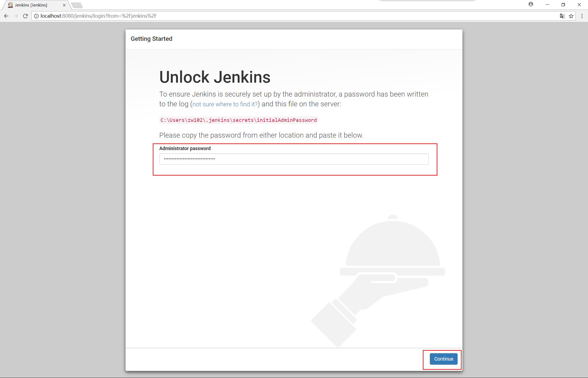
Task: Click the browser forward arrow
Action: click(16, 16)
